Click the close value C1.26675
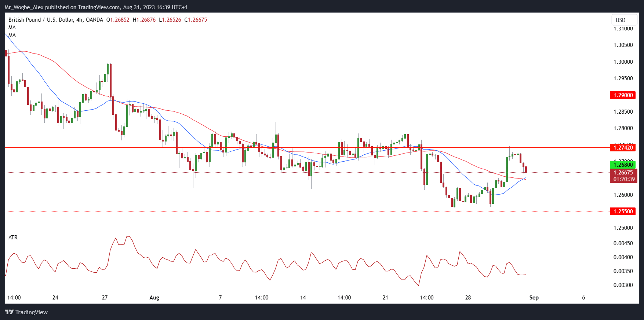Screen dimensions: 644x320 pyautogui.click(x=196, y=20)
